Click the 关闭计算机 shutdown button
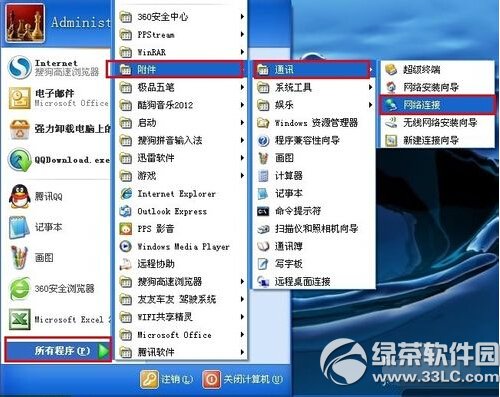Screen dimensions: 500x397 coord(243,379)
